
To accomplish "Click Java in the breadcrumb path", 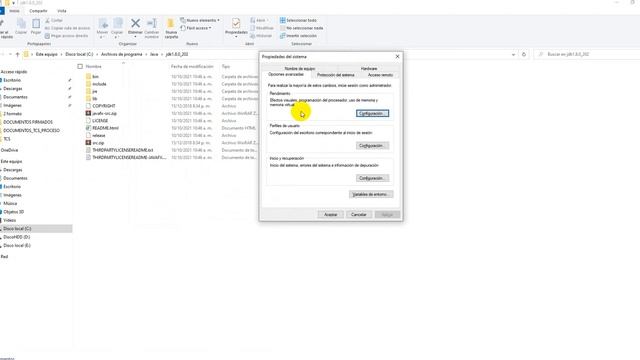I will pos(154,54).
